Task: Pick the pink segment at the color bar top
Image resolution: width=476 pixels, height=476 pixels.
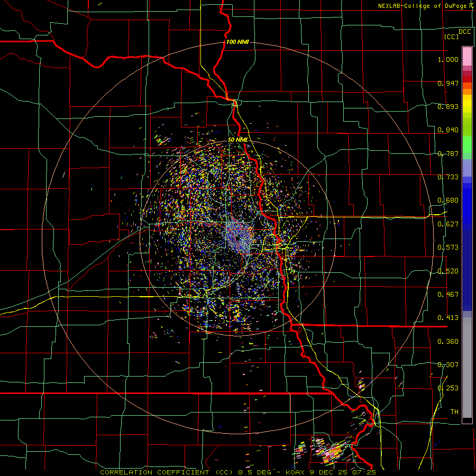Action: pos(467,56)
